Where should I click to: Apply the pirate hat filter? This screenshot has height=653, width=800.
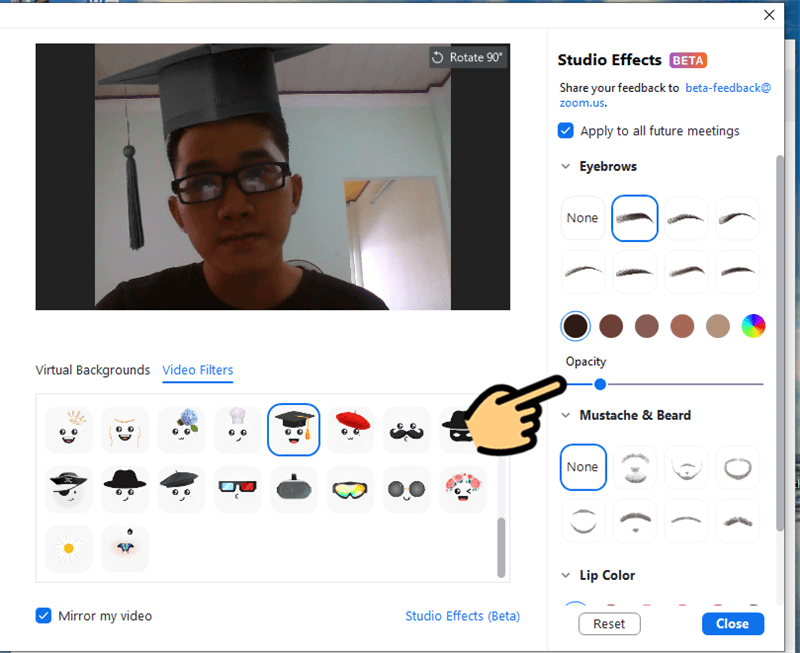69,489
